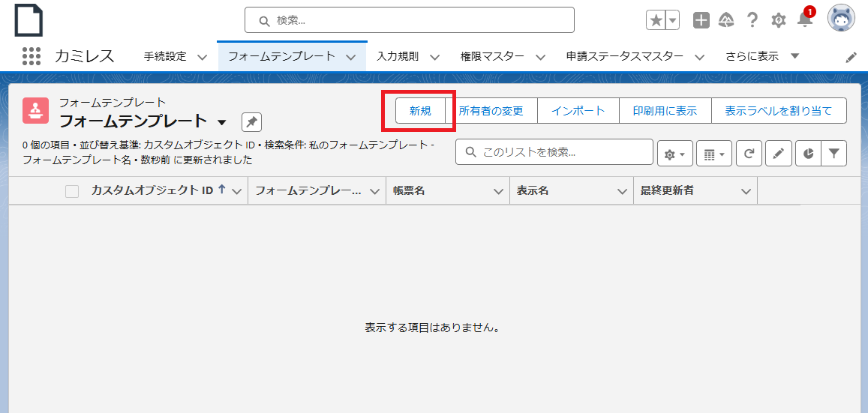Open the さらに表示 overflow menu
The width and height of the screenshot is (868, 413).
pyautogui.click(x=763, y=56)
